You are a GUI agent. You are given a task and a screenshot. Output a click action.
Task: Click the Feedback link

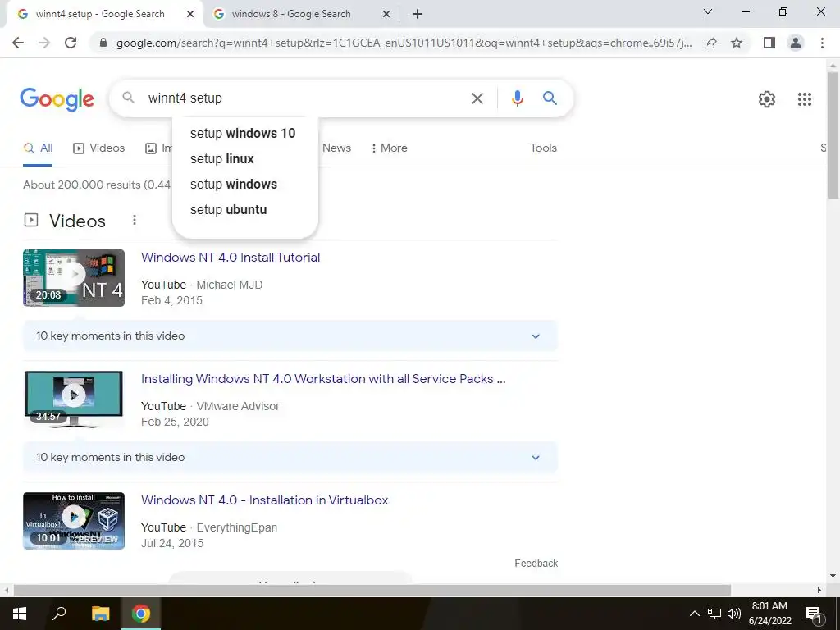(536, 564)
